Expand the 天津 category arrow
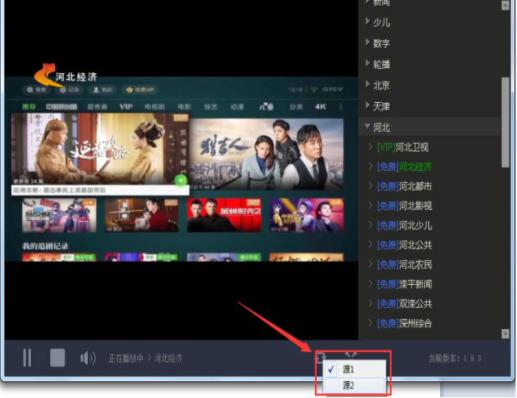Image resolution: width=517 pixels, height=398 pixels. [x=367, y=105]
